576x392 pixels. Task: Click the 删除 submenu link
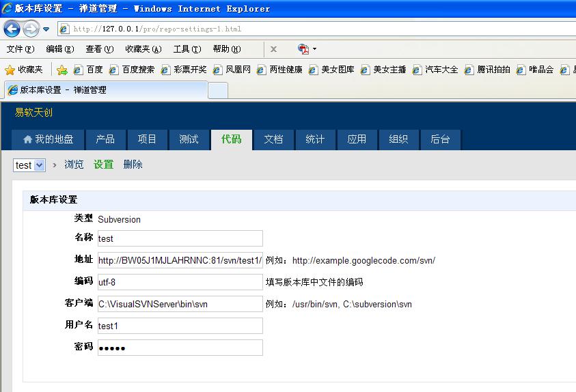133,165
